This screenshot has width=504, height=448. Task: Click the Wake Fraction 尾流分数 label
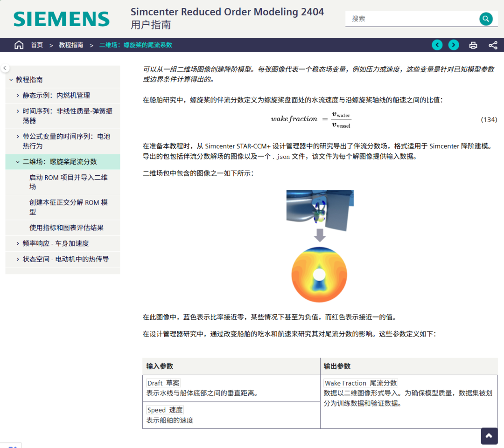[x=361, y=383]
